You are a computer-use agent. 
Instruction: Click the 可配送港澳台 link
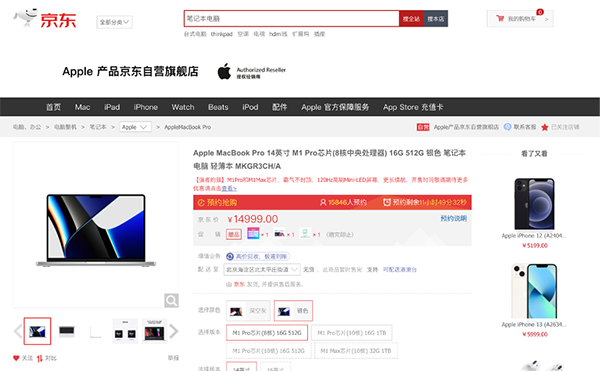pos(400,270)
